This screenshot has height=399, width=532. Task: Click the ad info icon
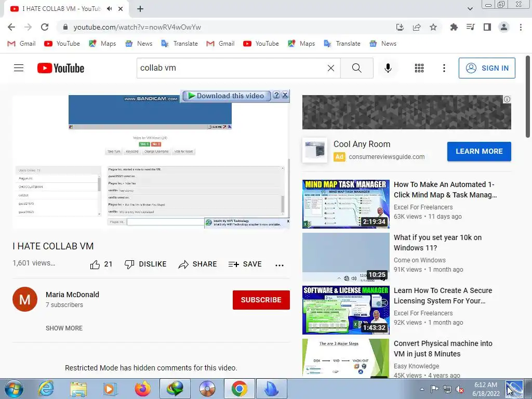coord(507,99)
